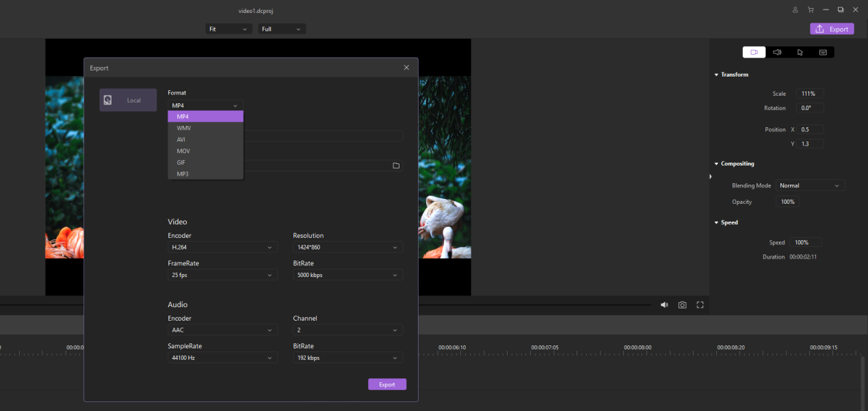
Task: Click the timeline 00:00:06:10 marker
Action: tap(452, 347)
